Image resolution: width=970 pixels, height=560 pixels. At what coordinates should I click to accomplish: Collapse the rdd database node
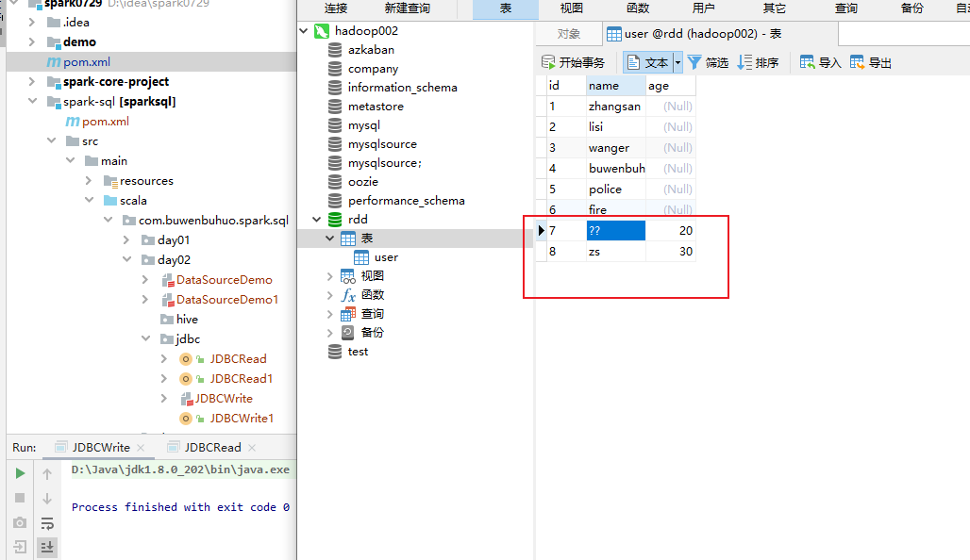317,220
